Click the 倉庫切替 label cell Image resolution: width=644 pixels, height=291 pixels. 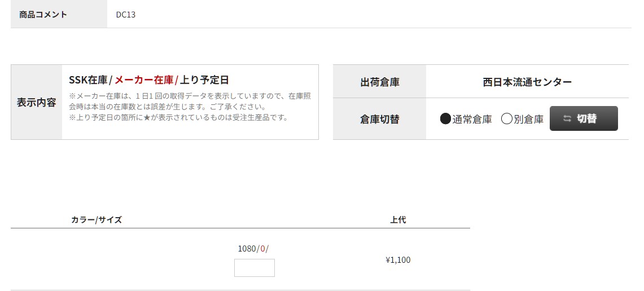coord(379,119)
